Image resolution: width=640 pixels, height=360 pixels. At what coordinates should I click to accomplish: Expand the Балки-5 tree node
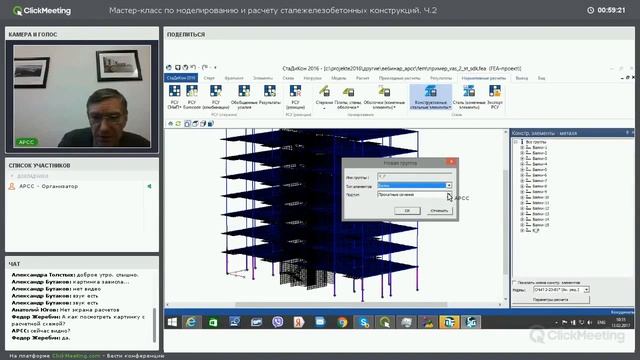[522, 169]
